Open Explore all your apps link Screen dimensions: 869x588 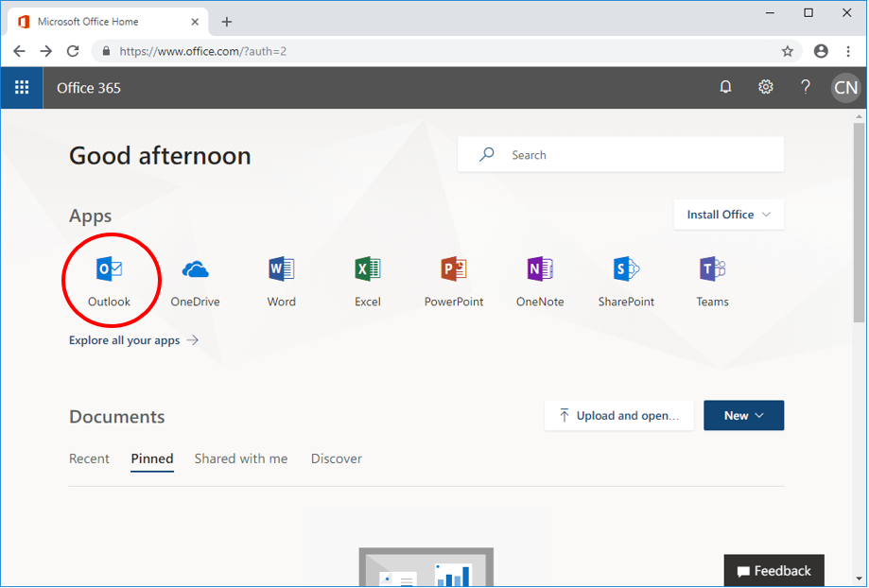[x=133, y=340]
